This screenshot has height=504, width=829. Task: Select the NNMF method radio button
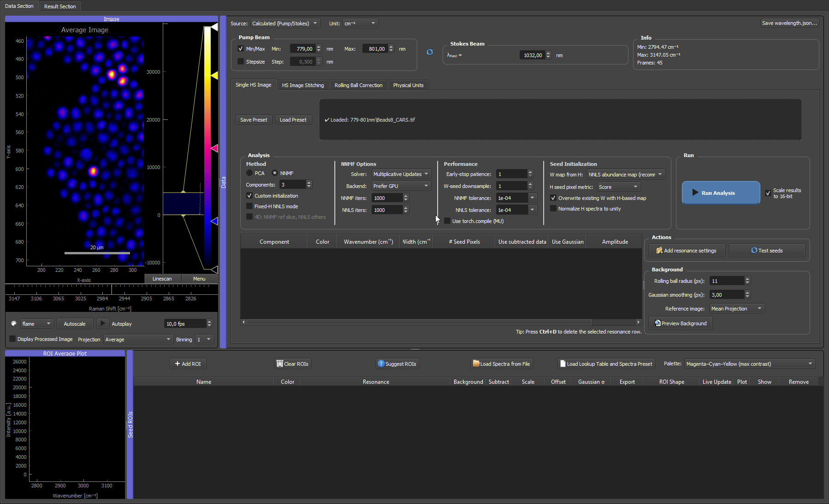click(x=275, y=173)
